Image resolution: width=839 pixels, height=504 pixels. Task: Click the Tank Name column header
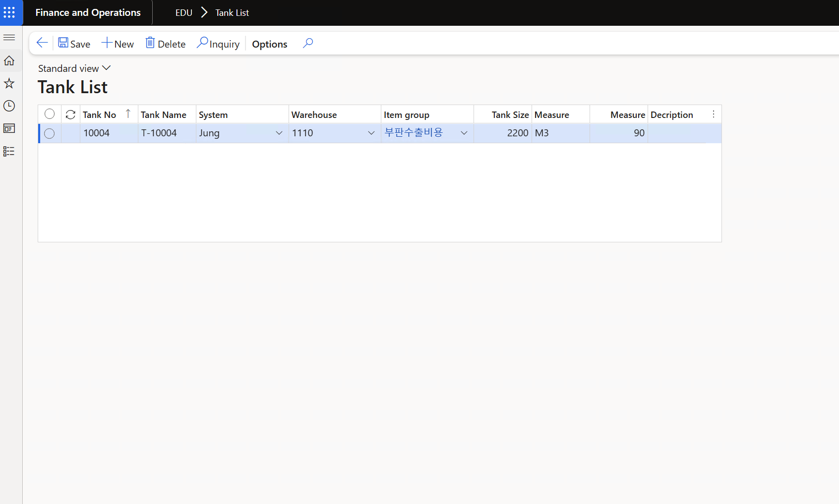[x=164, y=114]
